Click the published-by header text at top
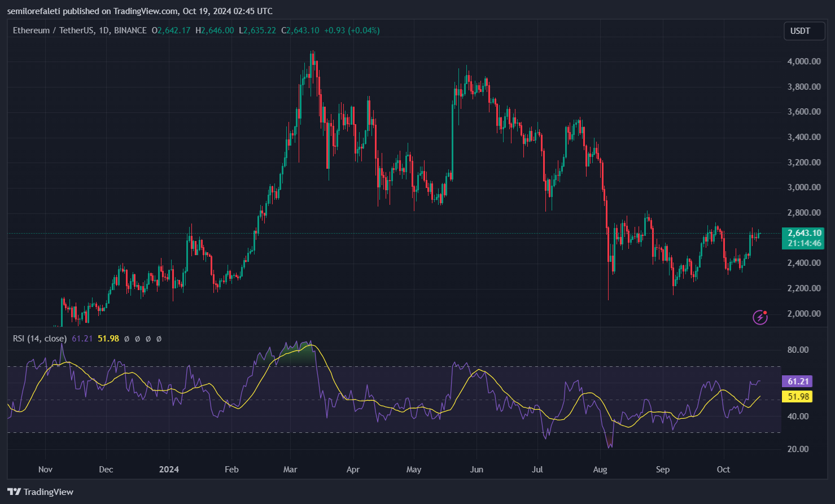This screenshot has height=504, width=835. pyautogui.click(x=139, y=11)
